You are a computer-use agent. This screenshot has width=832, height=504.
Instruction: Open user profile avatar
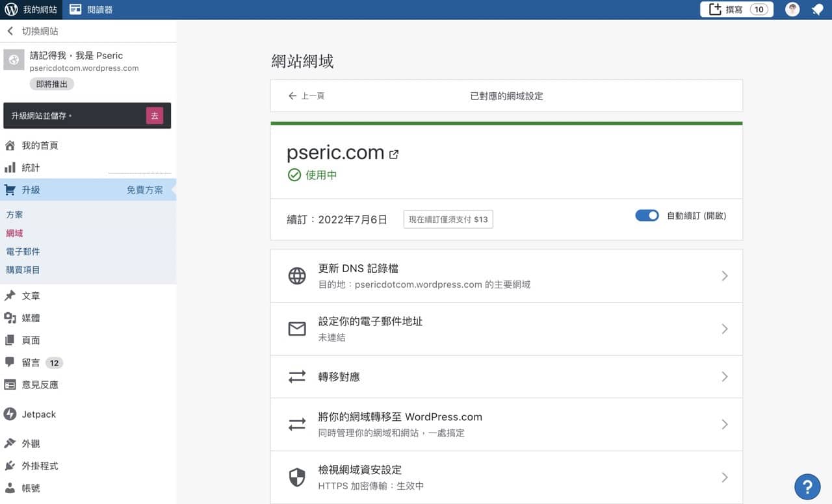792,9
